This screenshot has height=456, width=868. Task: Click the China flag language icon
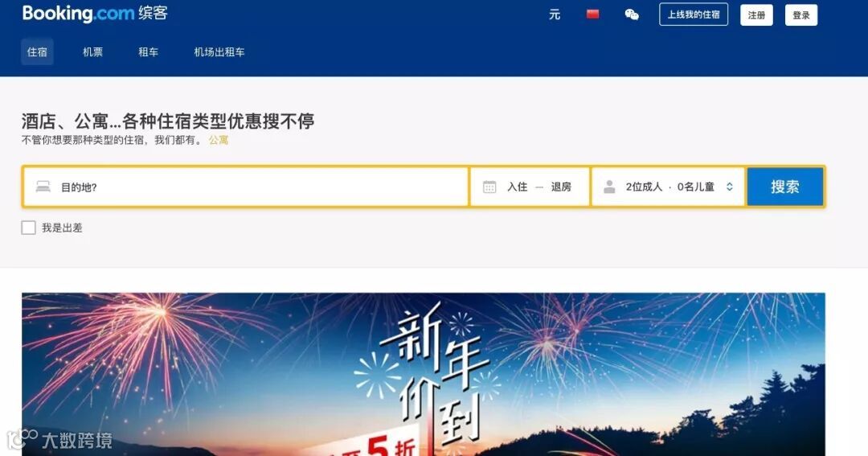[x=593, y=14]
